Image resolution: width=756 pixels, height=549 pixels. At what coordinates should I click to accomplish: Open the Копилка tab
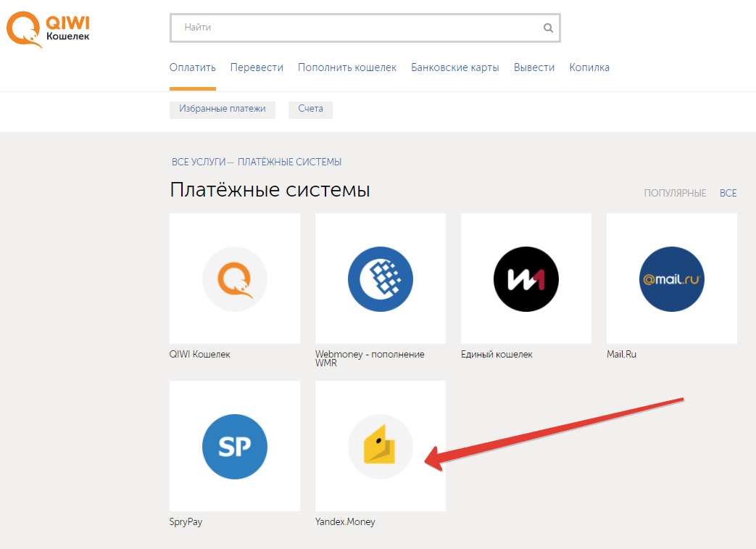pyautogui.click(x=589, y=67)
